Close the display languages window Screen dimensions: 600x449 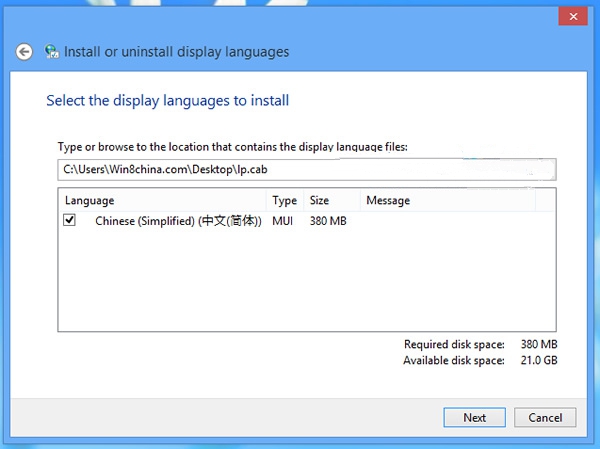(570, 16)
